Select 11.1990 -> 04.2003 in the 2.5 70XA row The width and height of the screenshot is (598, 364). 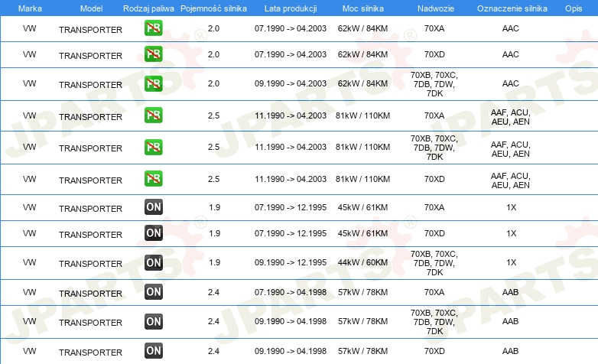click(x=291, y=115)
